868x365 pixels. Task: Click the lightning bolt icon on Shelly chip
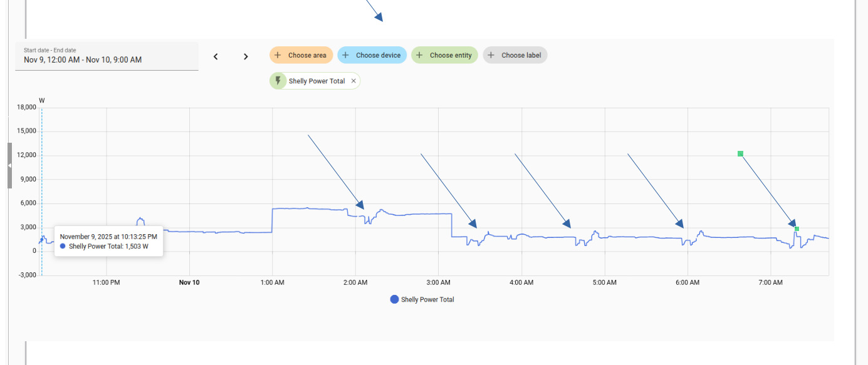click(x=278, y=81)
